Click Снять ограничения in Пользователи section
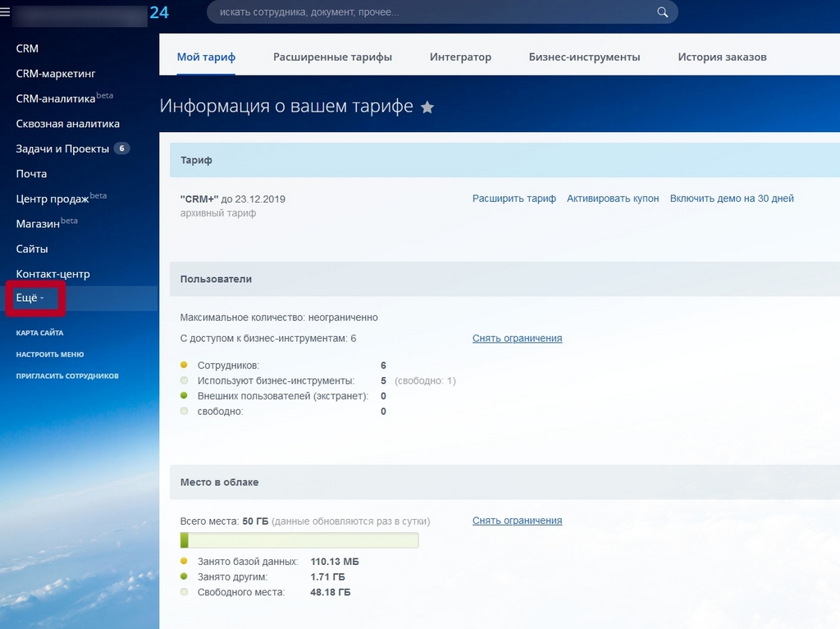This screenshot has width=840, height=629. (517, 338)
